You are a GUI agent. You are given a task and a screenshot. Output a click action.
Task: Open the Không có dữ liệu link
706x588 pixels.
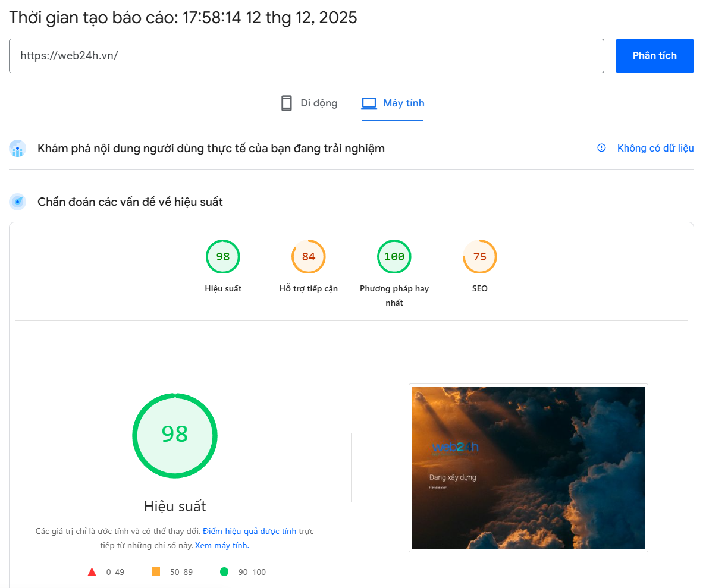pos(655,148)
